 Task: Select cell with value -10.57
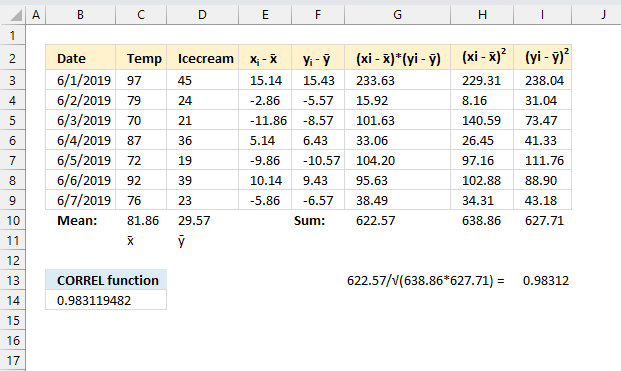[318, 160]
